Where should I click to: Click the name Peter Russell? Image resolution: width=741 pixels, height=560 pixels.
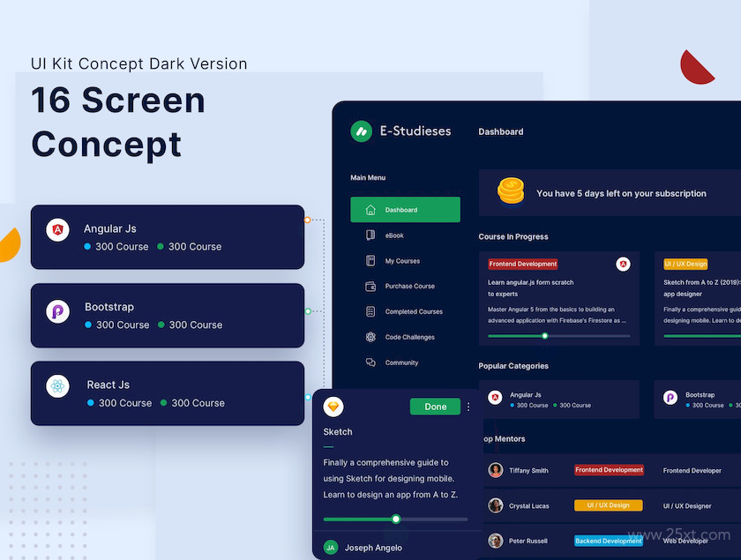(x=528, y=541)
